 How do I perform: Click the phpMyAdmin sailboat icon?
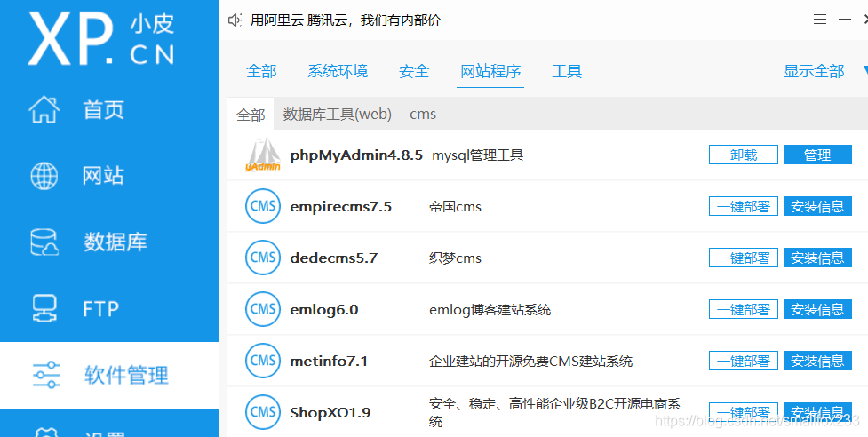click(x=263, y=155)
